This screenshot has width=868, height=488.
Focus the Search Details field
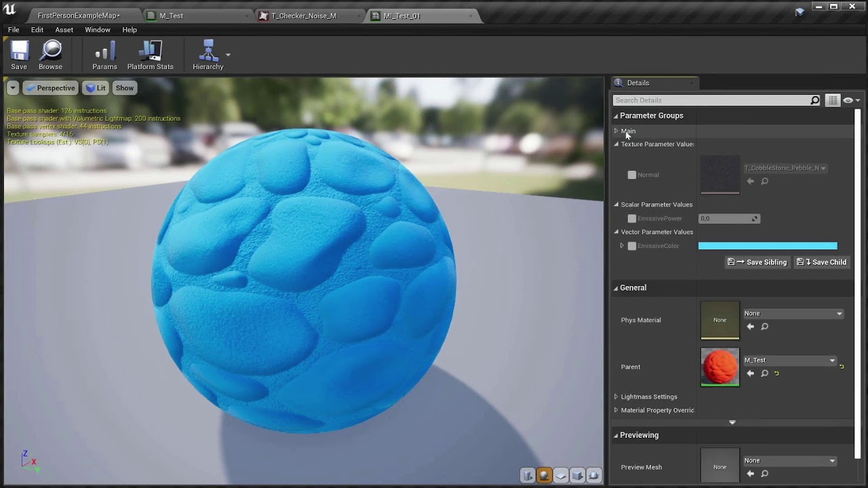(711, 100)
